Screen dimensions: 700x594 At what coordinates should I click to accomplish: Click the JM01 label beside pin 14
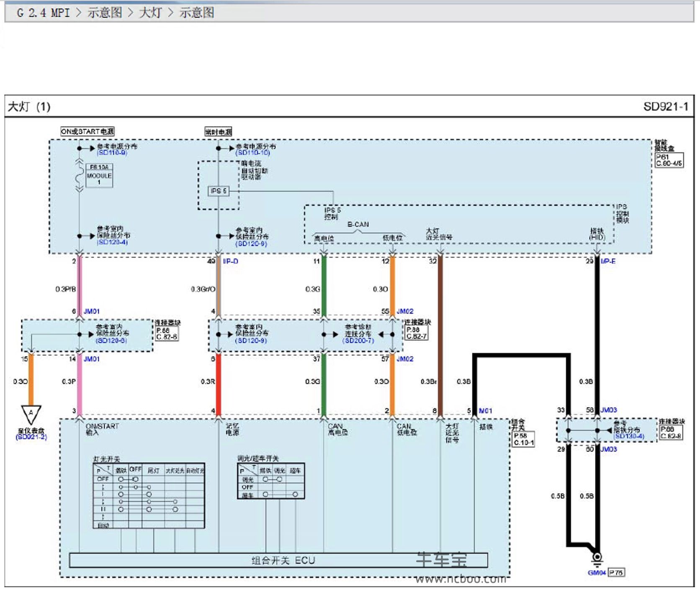point(92,359)
